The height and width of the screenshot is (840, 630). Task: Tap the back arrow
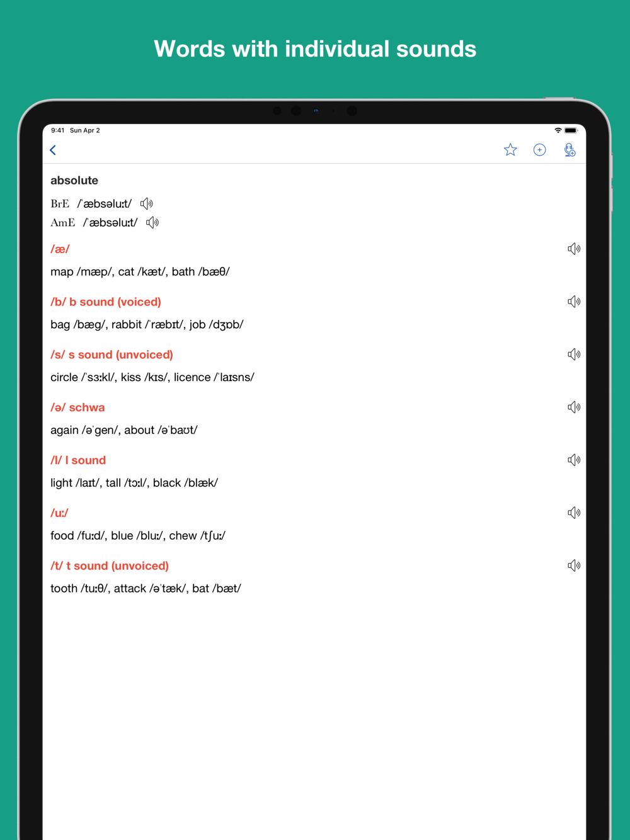tap(53, 150)
